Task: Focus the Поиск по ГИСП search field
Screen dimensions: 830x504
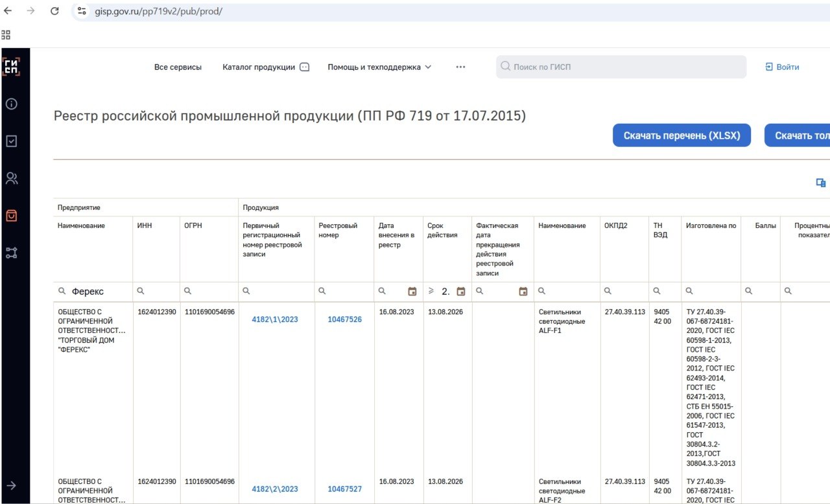Action: (x=621, y=67)
